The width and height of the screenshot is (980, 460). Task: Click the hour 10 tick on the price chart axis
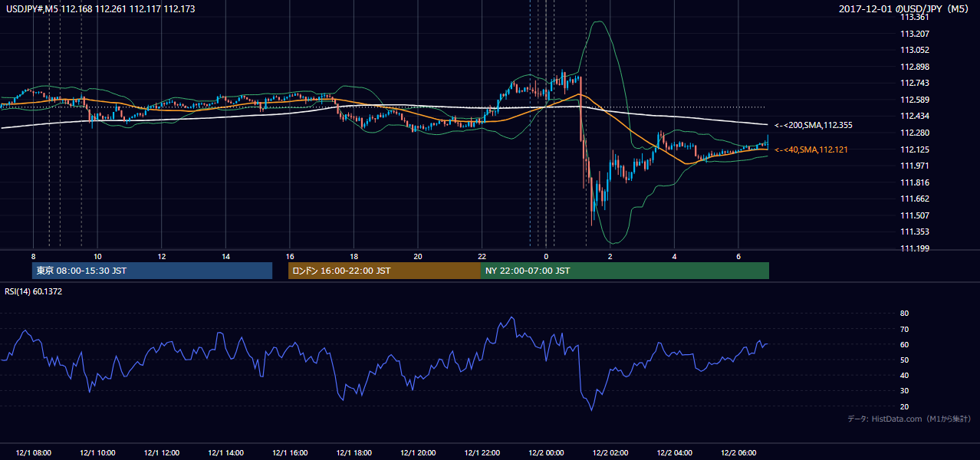click(x=97, y=256)
